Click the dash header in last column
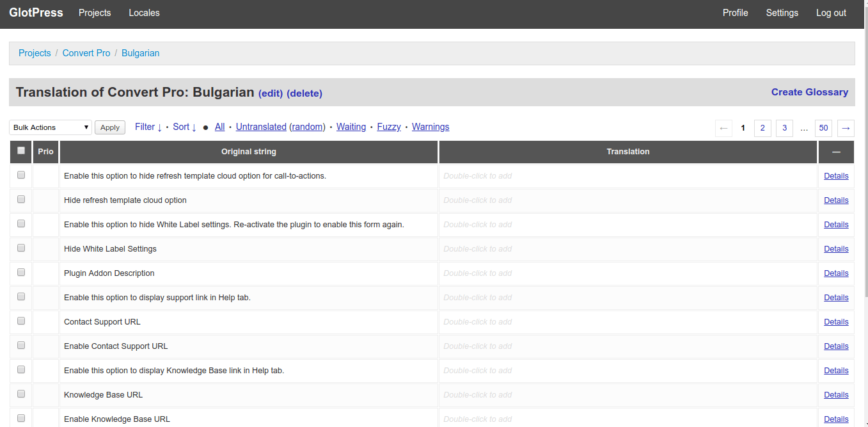Screen dimensions: 868x427 tap(836, 152)
